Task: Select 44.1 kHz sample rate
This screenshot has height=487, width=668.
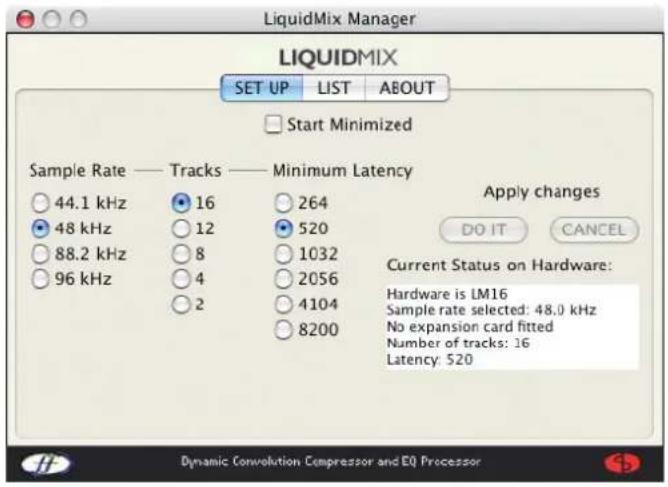Action: [x=40, y=203]
